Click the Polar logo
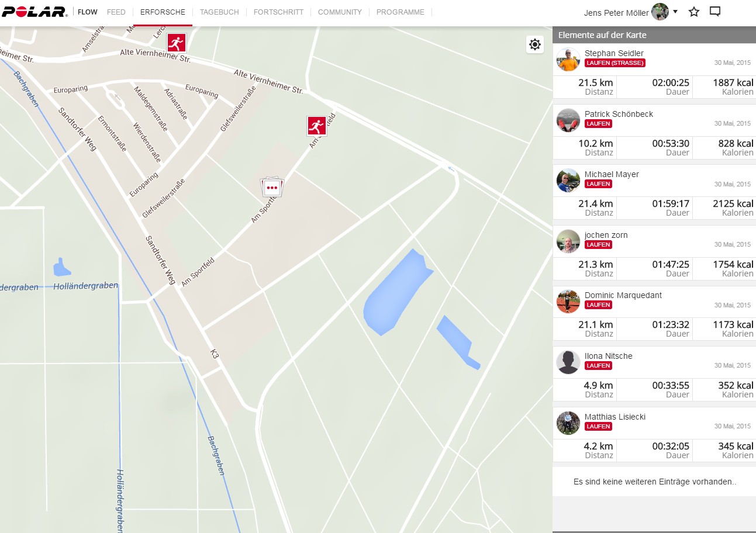Screen dimensions: 756x533 click(34, 12)
